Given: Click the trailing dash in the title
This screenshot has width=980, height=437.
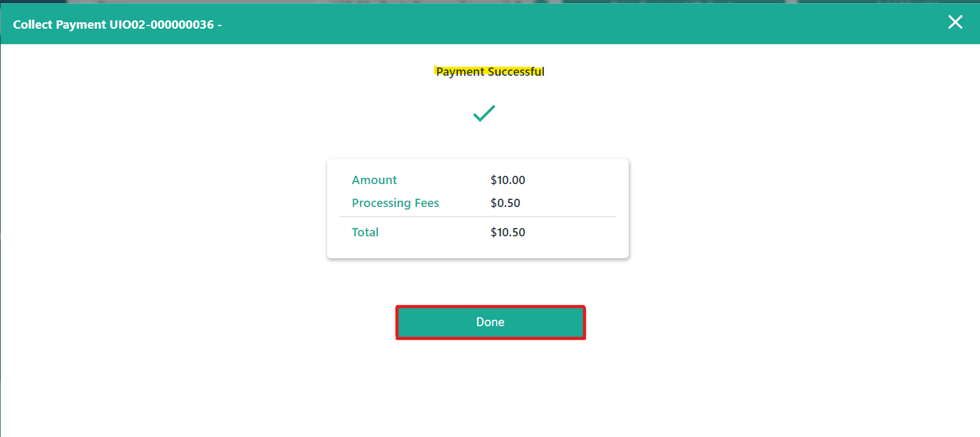Looking at the screenshot, I should (x=219, y=25).
